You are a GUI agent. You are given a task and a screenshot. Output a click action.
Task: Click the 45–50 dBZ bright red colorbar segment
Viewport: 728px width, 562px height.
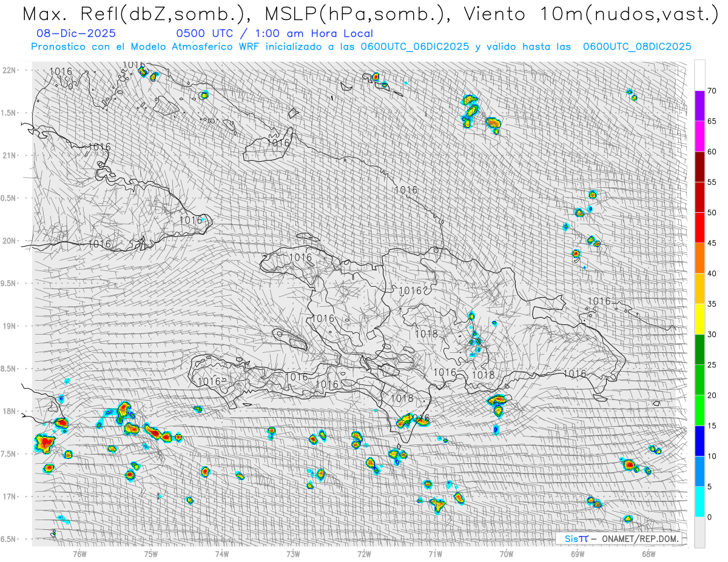[699, 228]
